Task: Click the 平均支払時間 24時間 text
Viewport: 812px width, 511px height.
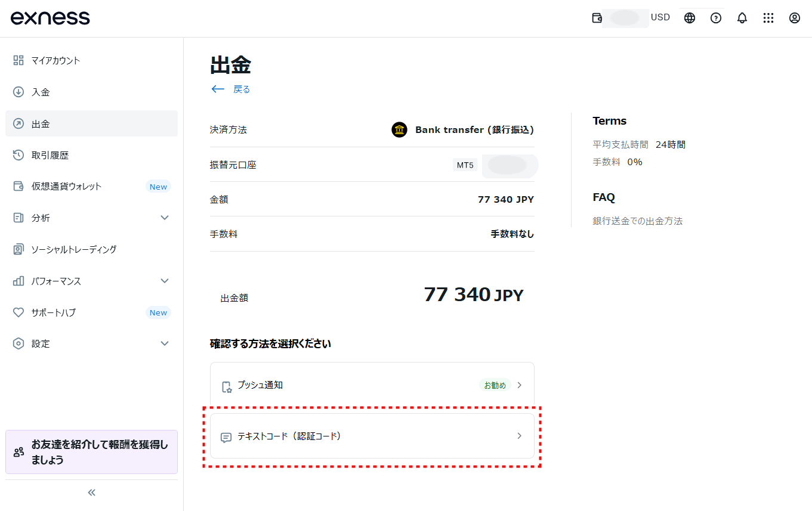Action: click(639, 144)
